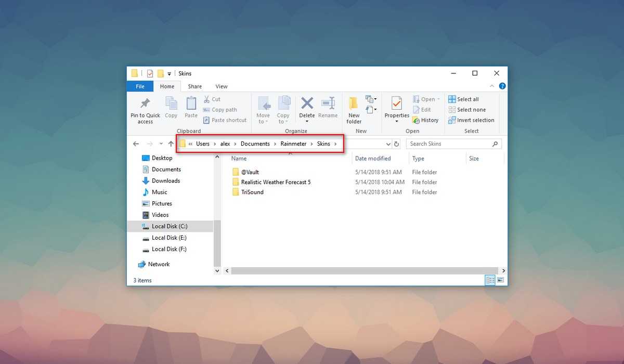624x364 pixels.
Task: Expand the address bar history dropdown
Action: [x=388, y=144]
